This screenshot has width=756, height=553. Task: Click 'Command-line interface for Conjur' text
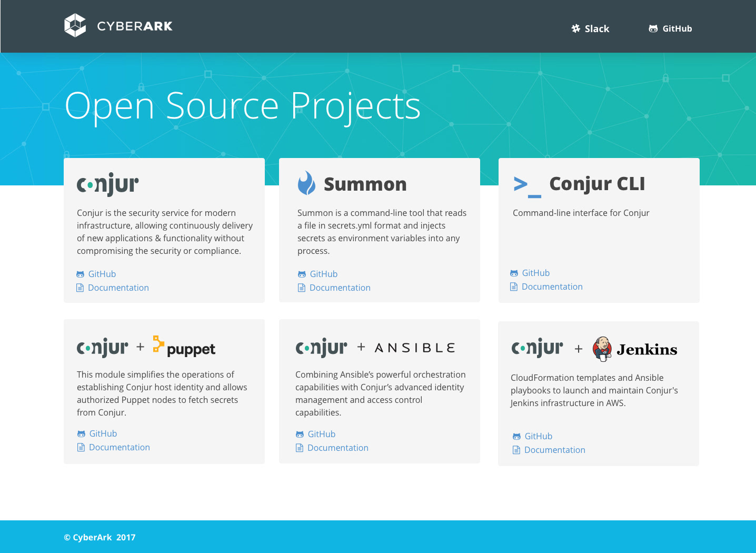(581, 213)
